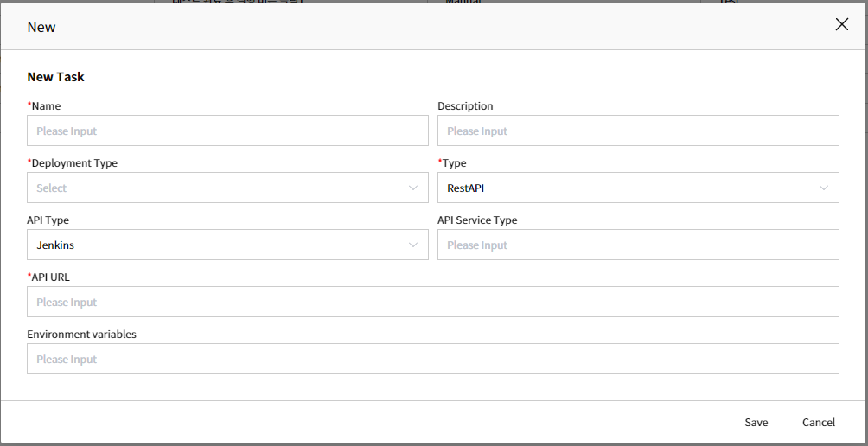Image resolution: width=868 pixels, height=446 pixels.
Task: Click the Description field label
Action: [x=465, y=106]
